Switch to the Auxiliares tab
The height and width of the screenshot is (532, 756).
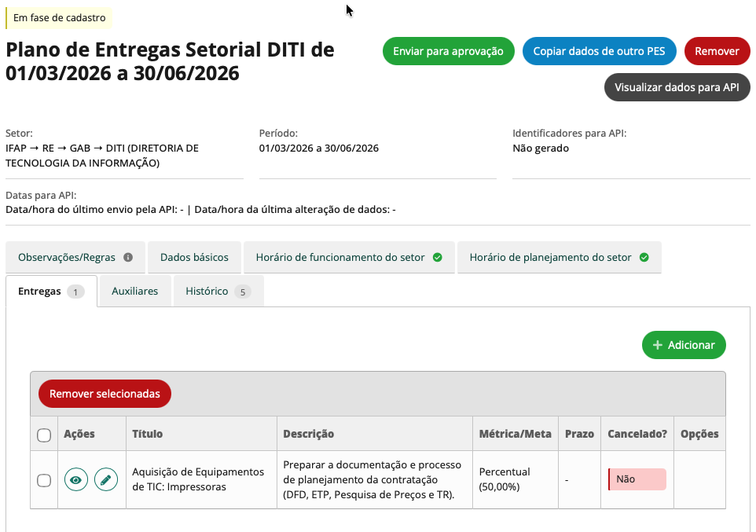coord(134,292)
